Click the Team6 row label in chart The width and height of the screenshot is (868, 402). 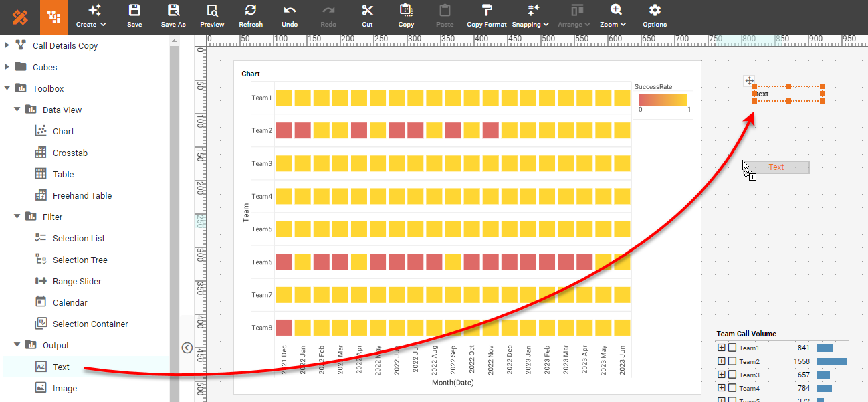click(x=261, y=262)
